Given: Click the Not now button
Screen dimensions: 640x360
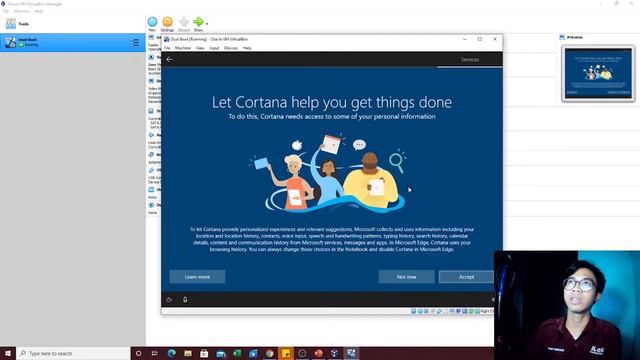Looking at the screenshot, I should pyautogui.click(x=407, y=277).
